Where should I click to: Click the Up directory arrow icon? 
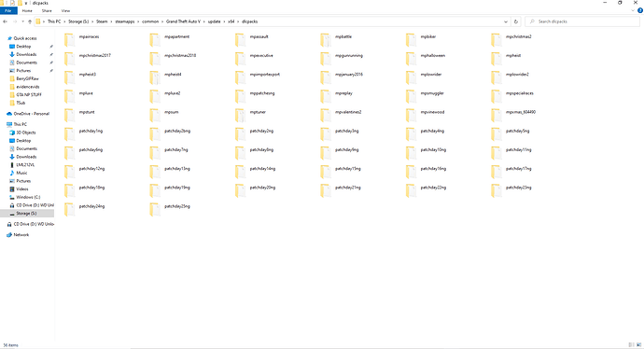(30, 21)
